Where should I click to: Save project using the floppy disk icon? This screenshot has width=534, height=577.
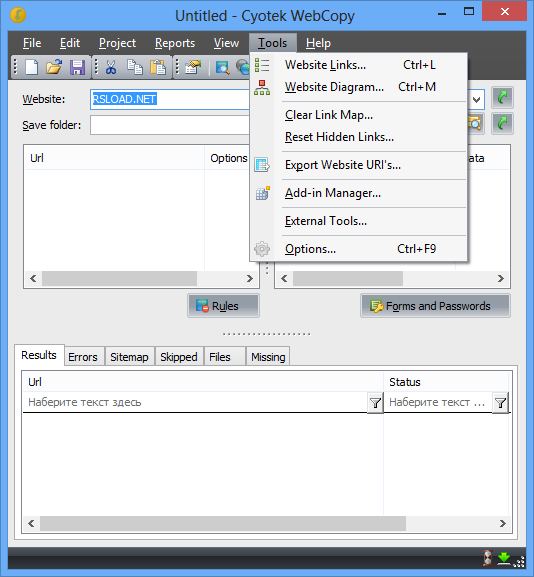coord(77,67)
